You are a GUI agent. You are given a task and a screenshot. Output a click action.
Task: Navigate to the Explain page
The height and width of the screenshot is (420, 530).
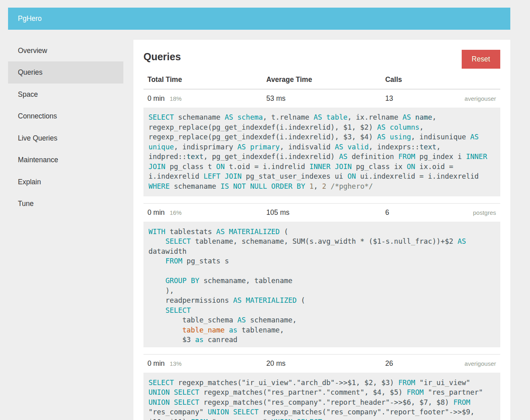(x=29, y=181)
